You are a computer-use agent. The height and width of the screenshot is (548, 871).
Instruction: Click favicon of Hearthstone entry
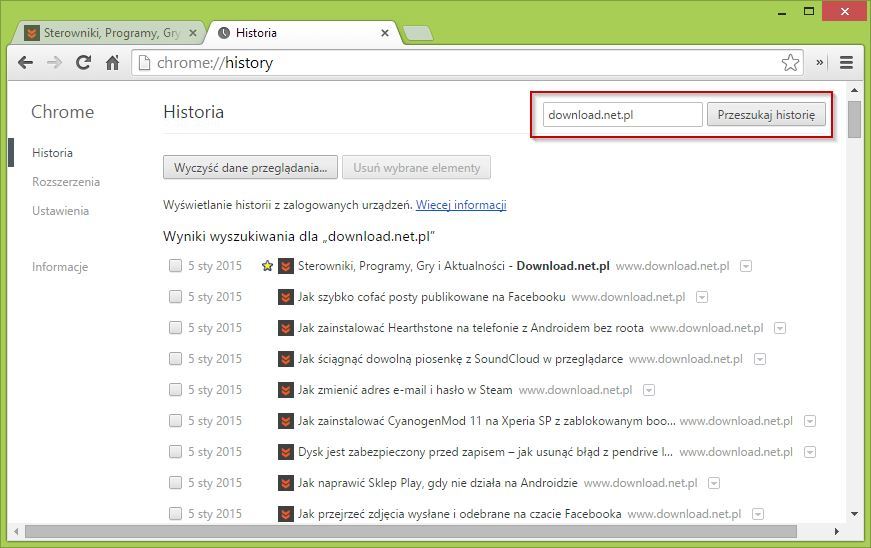(x=286, y=328)
